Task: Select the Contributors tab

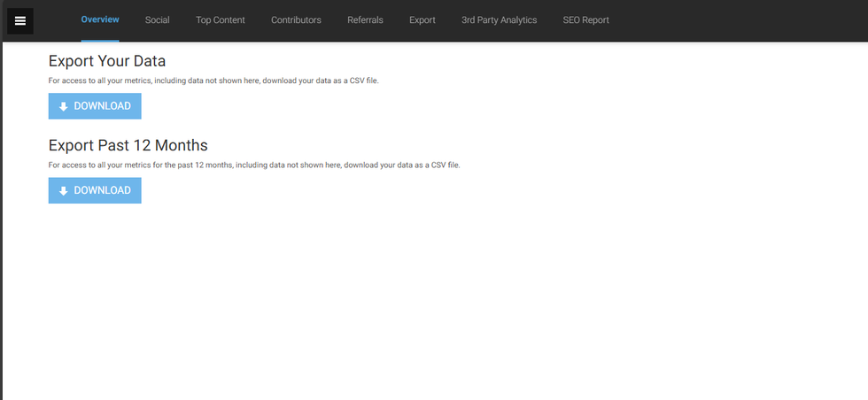Action: (296, 19)
